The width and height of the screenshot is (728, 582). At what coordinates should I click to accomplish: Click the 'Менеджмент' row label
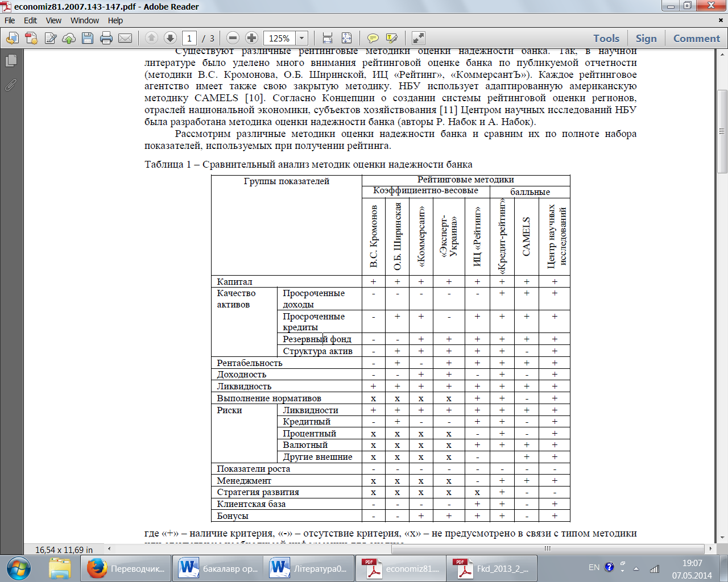[244, 481]
